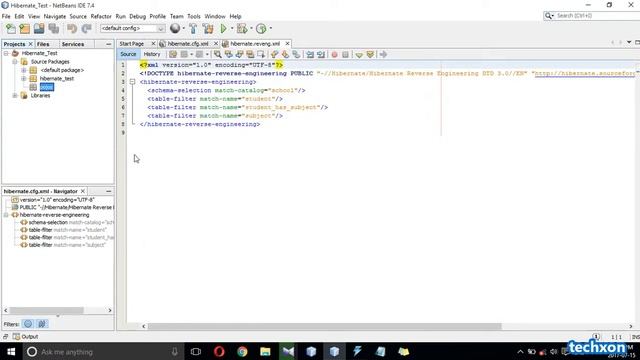Open the Output window from the status bar
640x360 pixels.
(x=25, y=337)
